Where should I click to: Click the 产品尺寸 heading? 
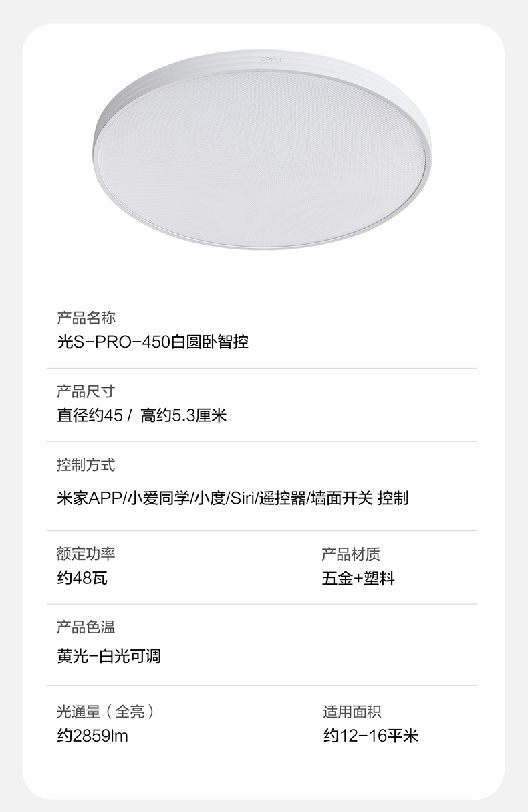pos(86,391)
